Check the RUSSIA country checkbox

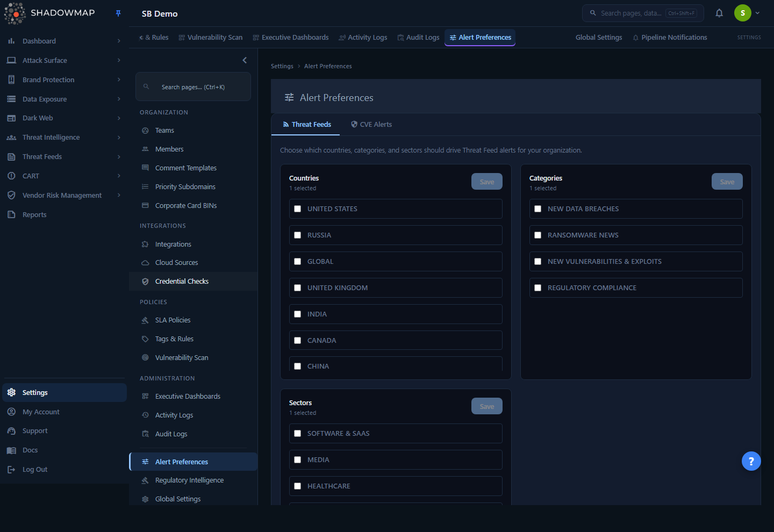click(x=297, y=235)
